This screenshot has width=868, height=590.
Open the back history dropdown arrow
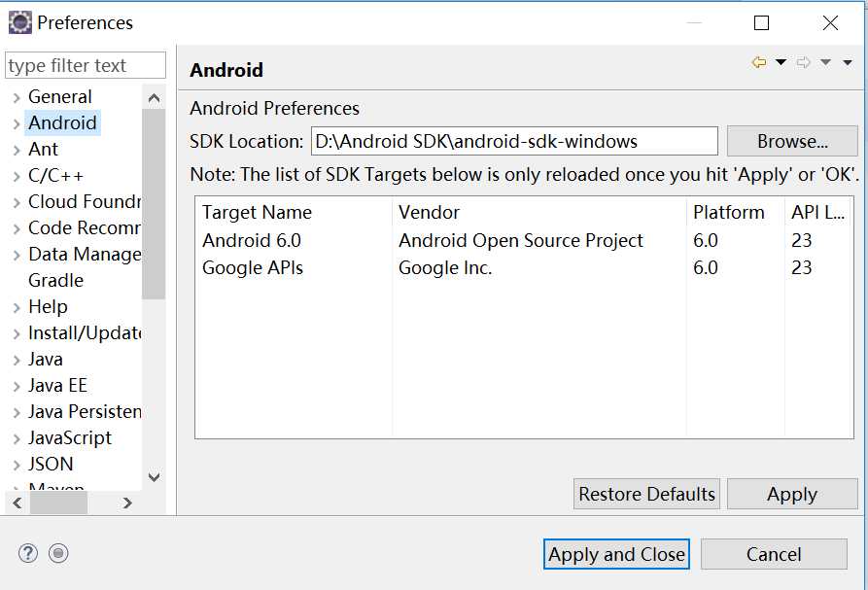(781, 63)
